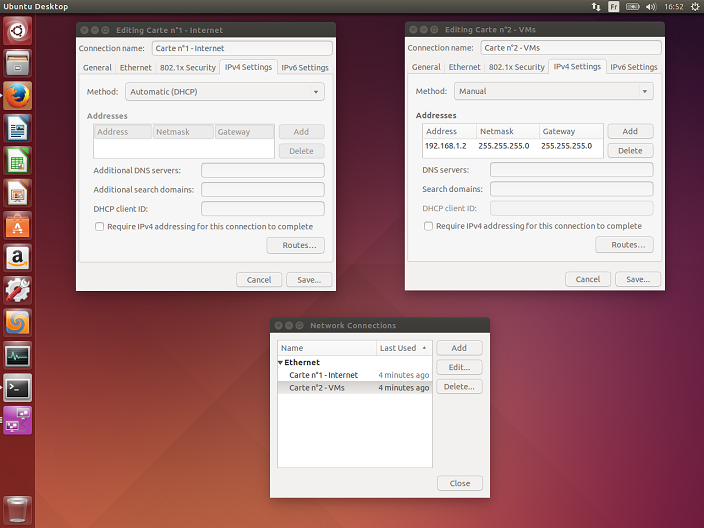Open 802.1x Security tab in Carte n°2 window
The width and height of the screenshot is (704, 528).
pyautogui.click(x=516, y=67)
